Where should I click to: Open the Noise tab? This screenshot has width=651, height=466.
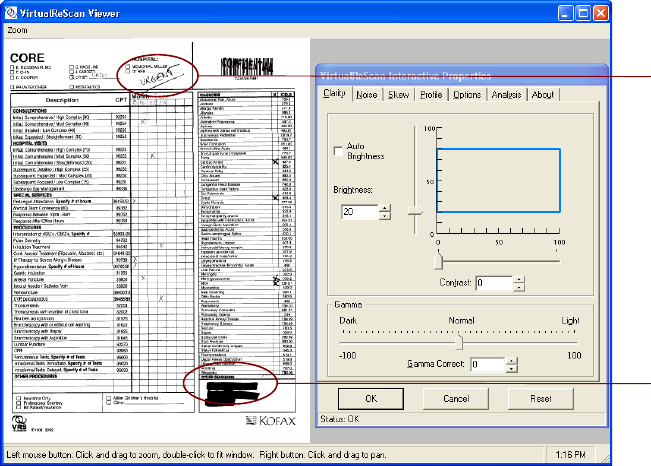coord(366,94)
